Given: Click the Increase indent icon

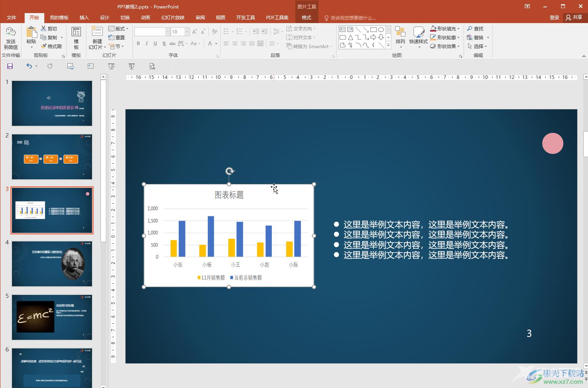Looking at the screenshot, I should point(264,32).
